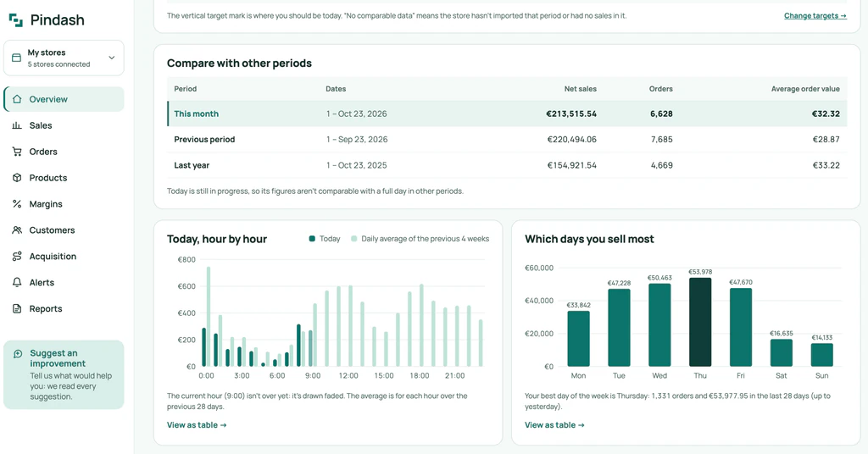
Task: Click the 1 – Oct 23, 2025 date cell
Action: click(x=357, y=165)
